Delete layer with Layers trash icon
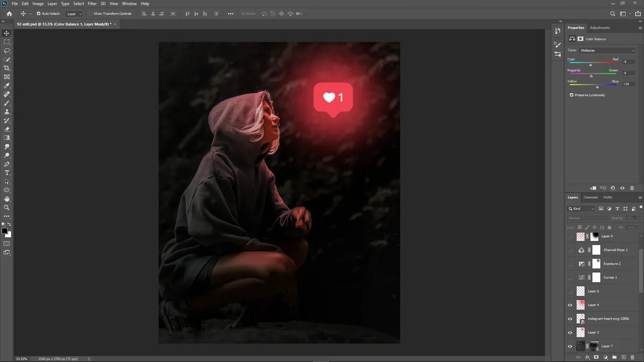This screenshot has width=644, height=362. (x=632, y=357)
